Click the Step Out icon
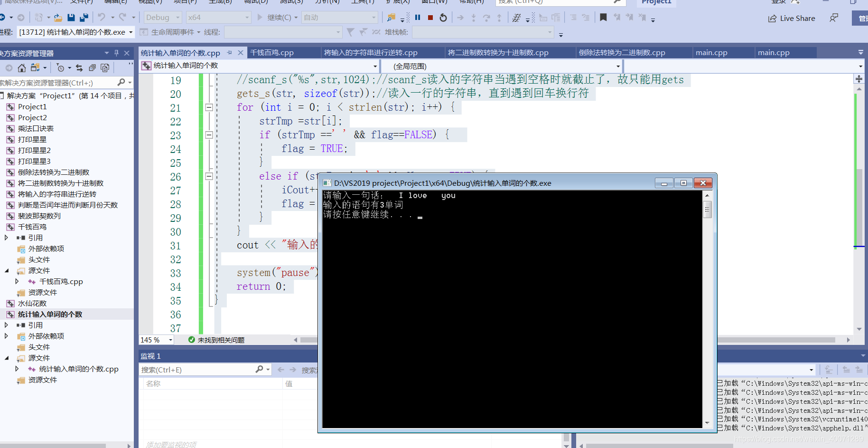 click(499, 18)
